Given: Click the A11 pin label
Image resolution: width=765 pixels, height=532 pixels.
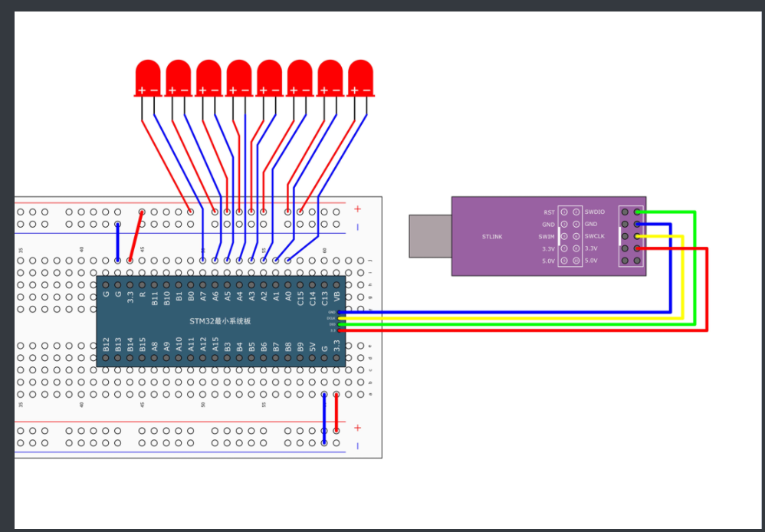Looking at the screenshot, I should click(x=192, y=345).
